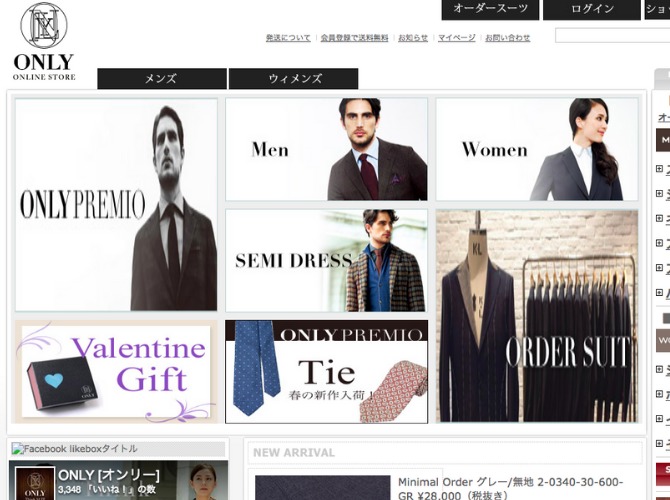Open the お問い合わせ contact link
Viewport: 670px width, 500px height.
(x=508, y=38)
